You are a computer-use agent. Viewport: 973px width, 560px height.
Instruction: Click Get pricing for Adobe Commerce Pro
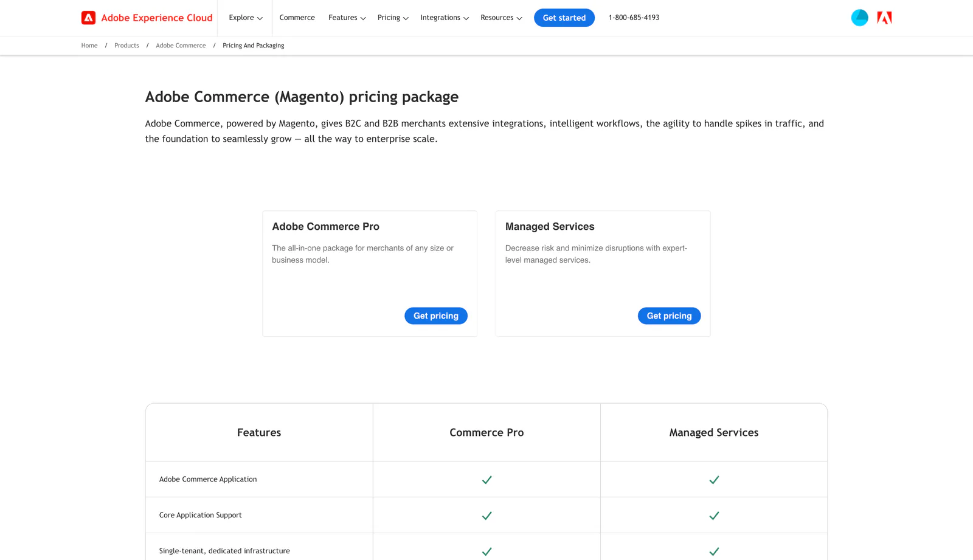pos(436,316)
